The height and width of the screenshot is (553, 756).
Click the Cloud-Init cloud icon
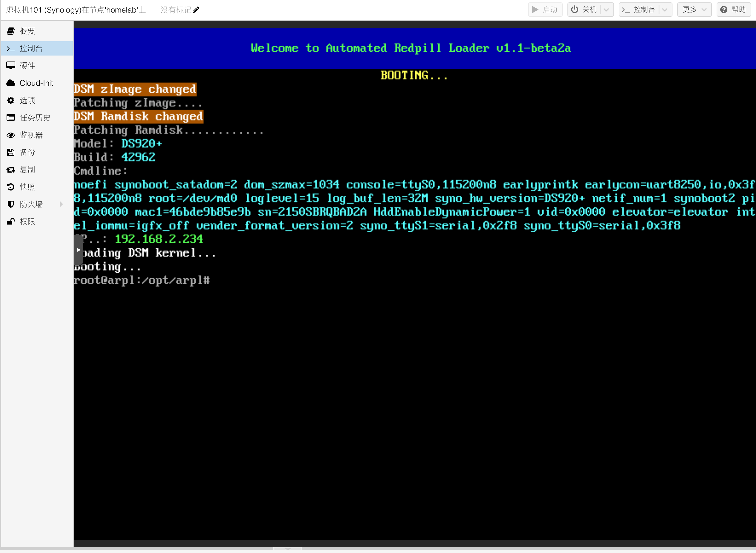tap(11, 83)
